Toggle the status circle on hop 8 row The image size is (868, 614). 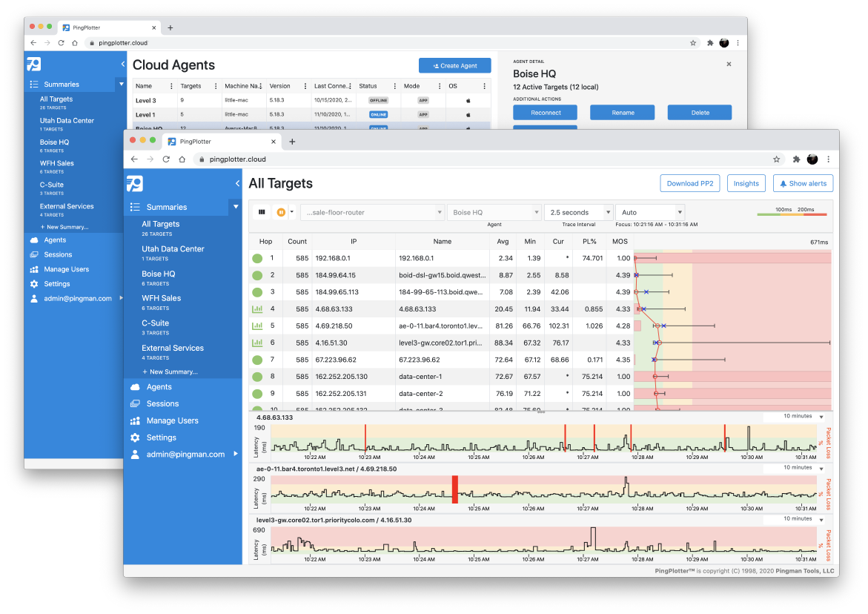tap(257, 377)
